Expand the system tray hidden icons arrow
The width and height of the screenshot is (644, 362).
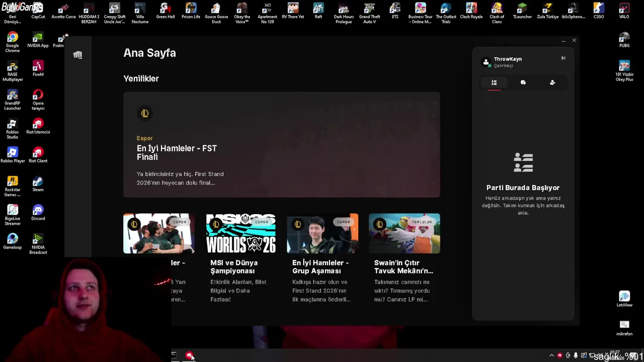point(551,355)
